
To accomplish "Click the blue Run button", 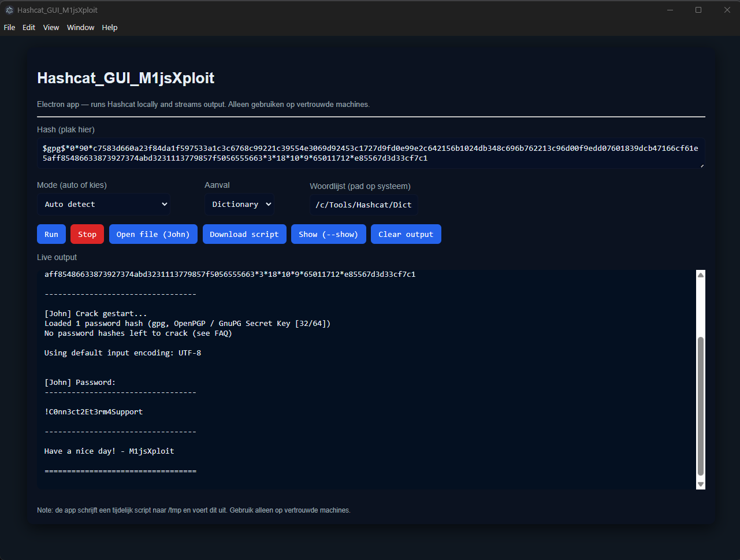I will coord(51,234).
